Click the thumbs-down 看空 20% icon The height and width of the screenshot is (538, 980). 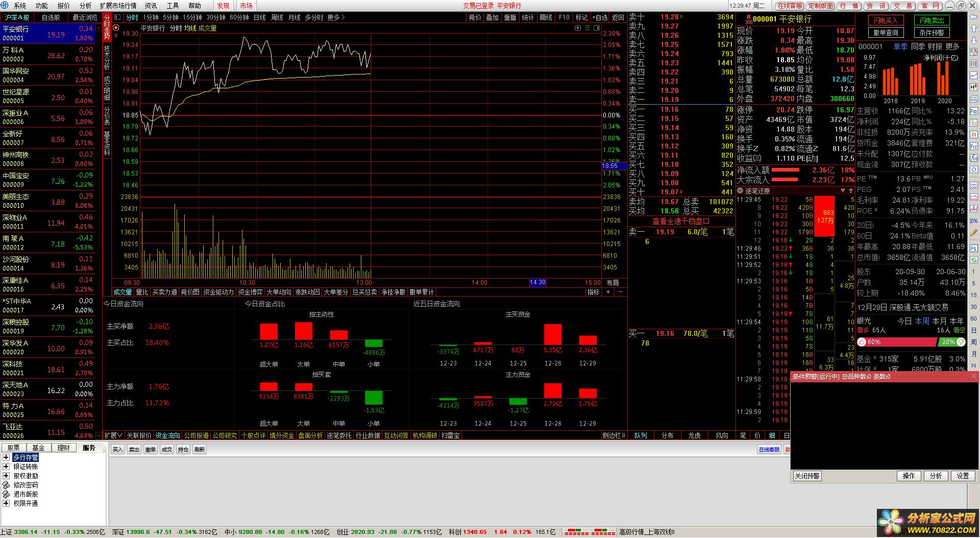point(961,342)
